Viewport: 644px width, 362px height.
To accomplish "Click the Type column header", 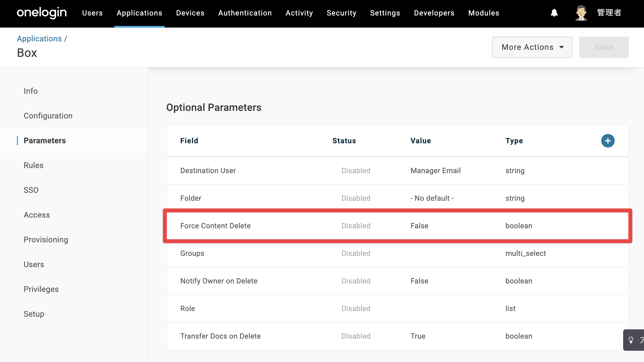I will click(514, 141).
